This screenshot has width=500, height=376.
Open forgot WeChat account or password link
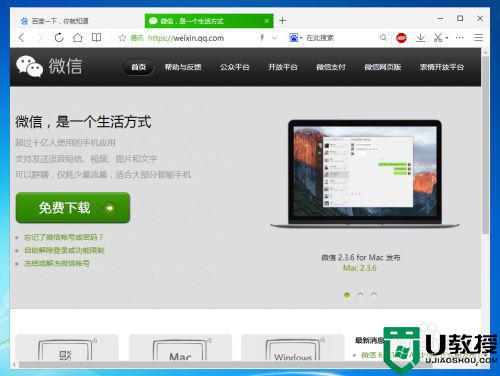64,237
